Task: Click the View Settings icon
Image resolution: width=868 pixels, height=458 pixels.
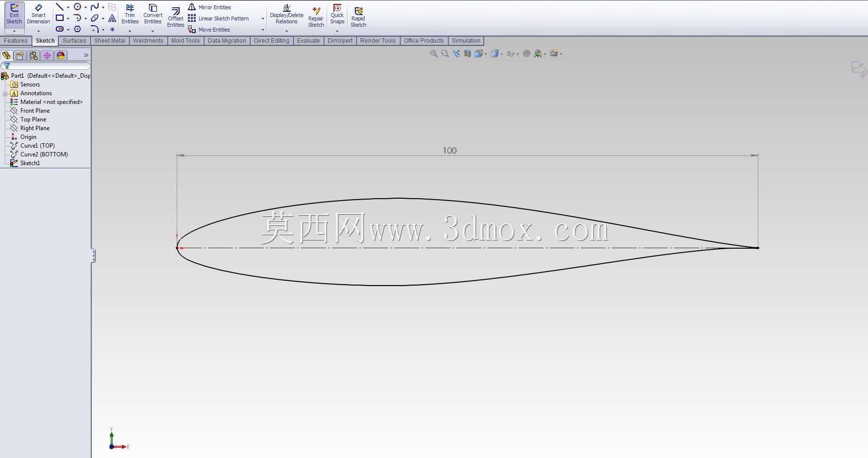Action: click(x=553, y=53)
